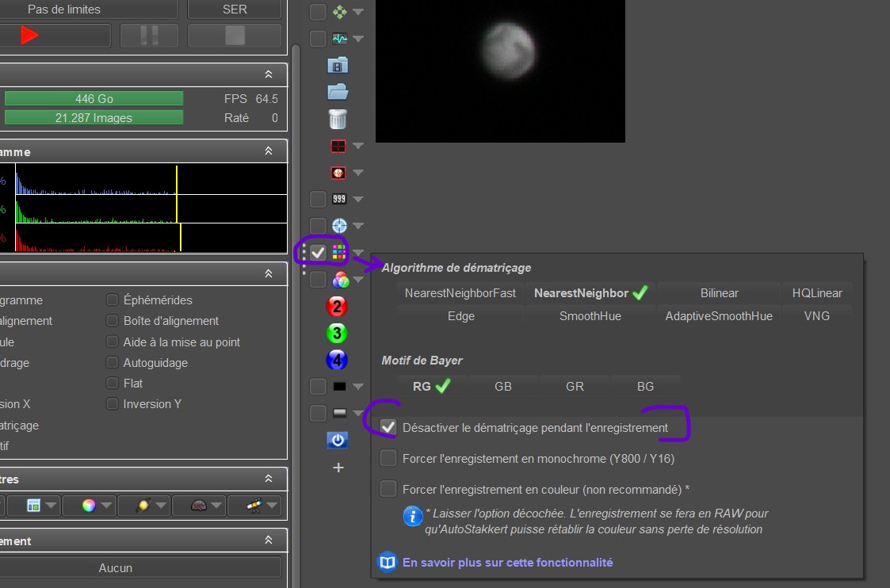890x588 pixels.
Task: Click the blue power button icon
Action: tap(338, 440)
